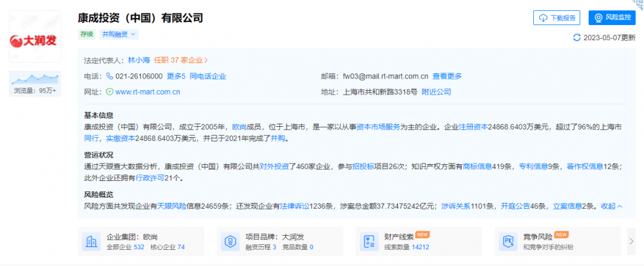Viewport: 644px width, 266px height.
Task: Click 法律诉讼 link
Action: (x=294, y=206)
